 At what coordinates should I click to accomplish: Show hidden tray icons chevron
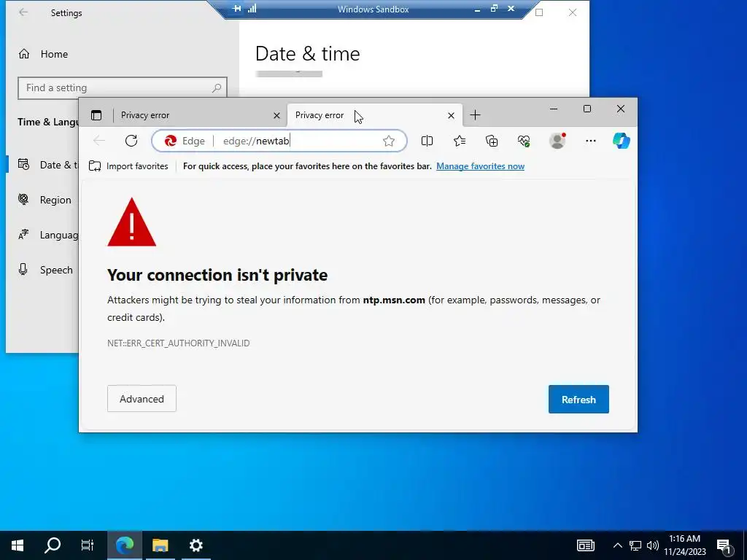click(617, 545)
